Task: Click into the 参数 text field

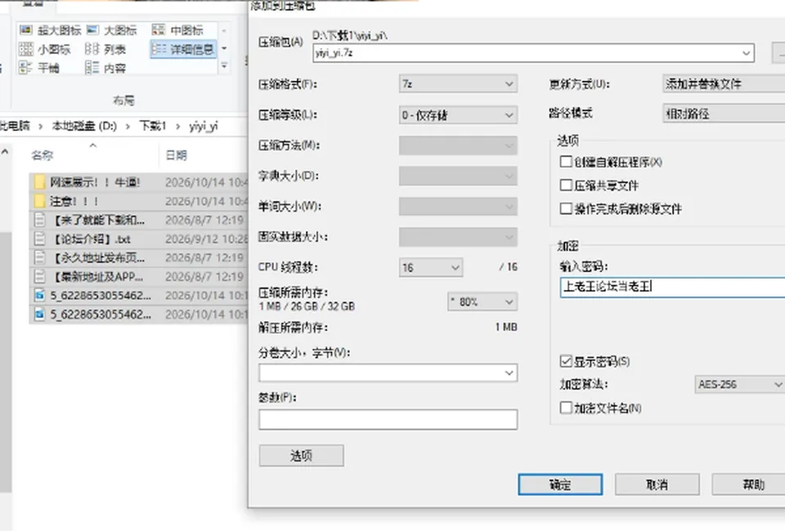Action: (388, 419)
